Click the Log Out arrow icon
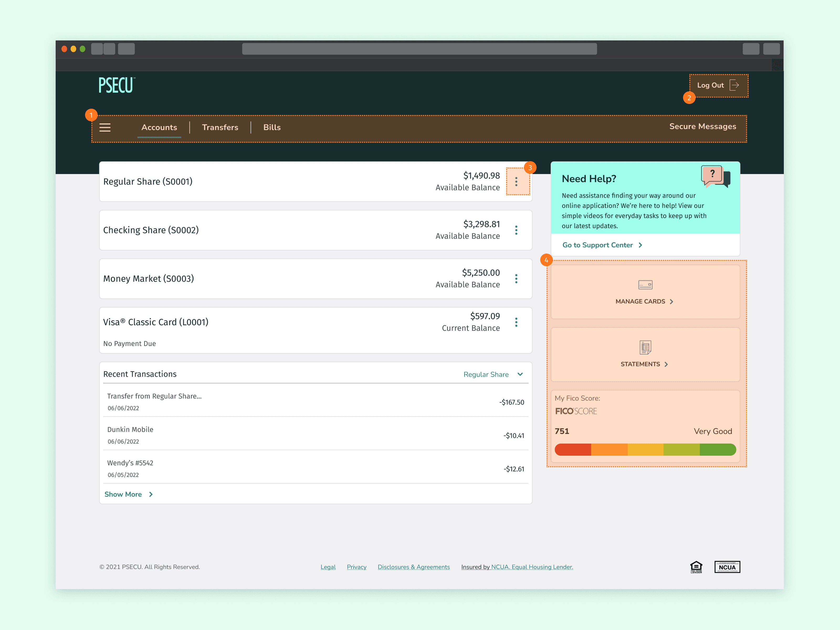 point(734,85)
